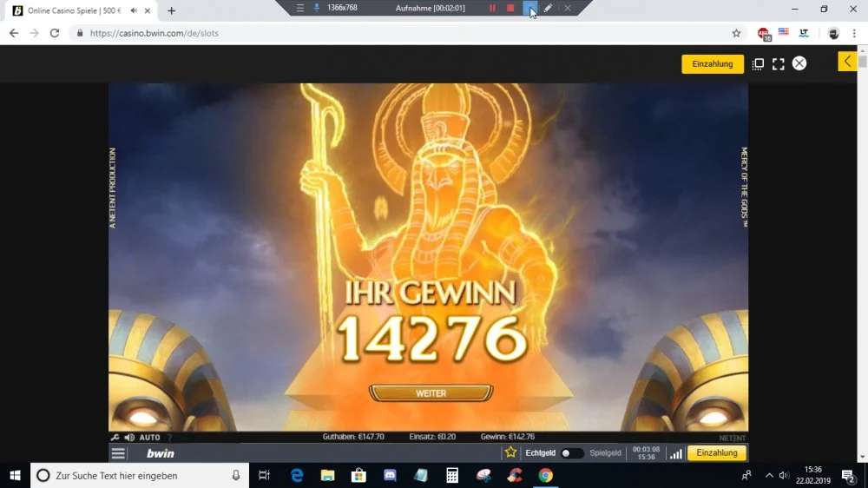The image size is (868, 488).
Task: Open the Windows Start menu
Action: click(15, 475)
